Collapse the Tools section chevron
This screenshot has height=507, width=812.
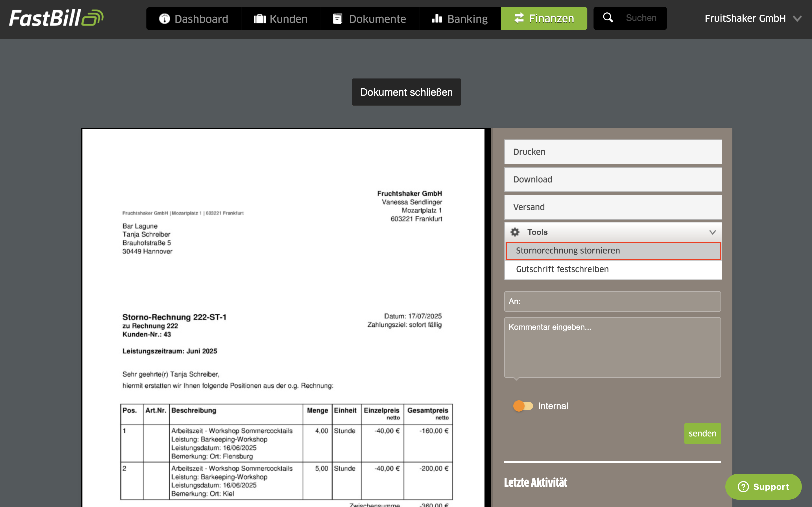point(712,232)
